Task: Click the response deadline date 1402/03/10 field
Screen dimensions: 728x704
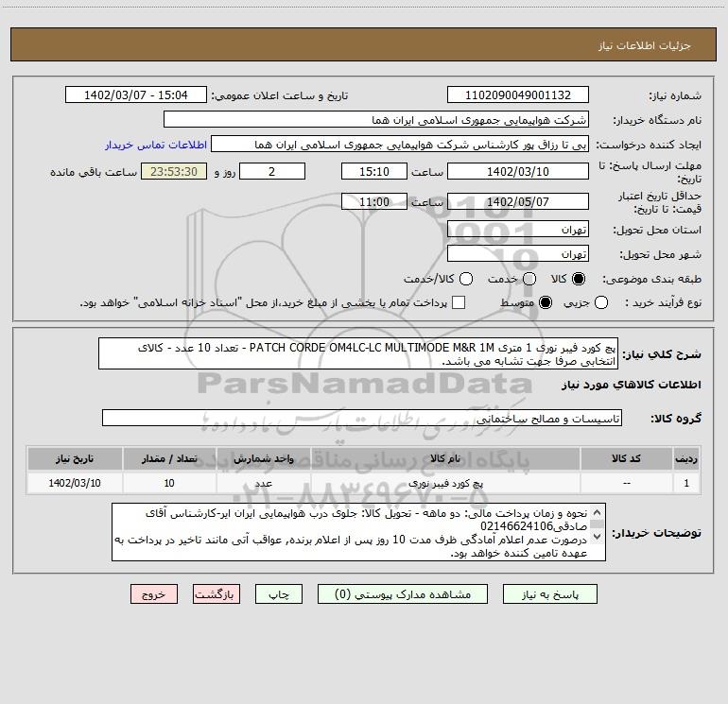Action: pos(518,171)
